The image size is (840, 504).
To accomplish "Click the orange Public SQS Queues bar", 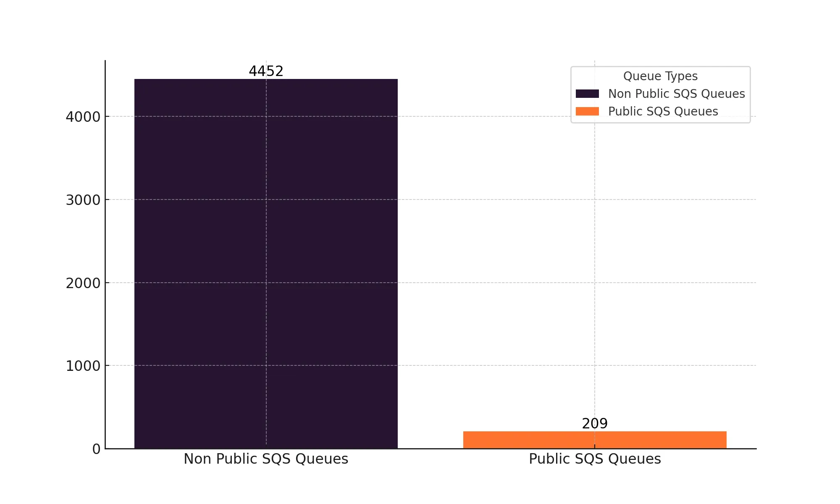I will click(595, 439).
